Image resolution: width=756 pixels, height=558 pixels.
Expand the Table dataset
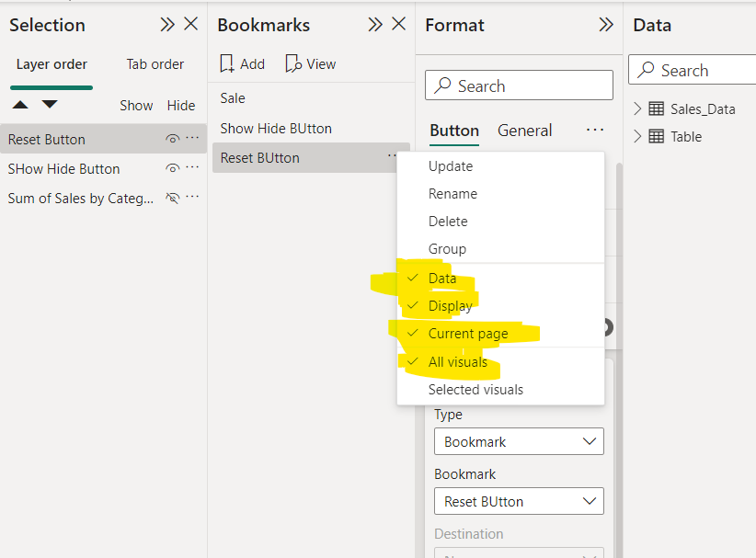637,136
